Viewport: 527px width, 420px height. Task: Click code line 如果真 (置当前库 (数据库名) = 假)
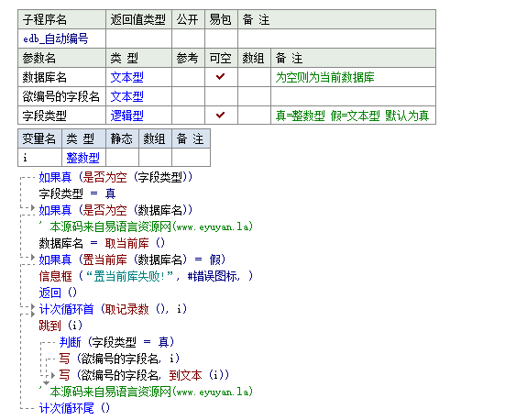point(132,260)
